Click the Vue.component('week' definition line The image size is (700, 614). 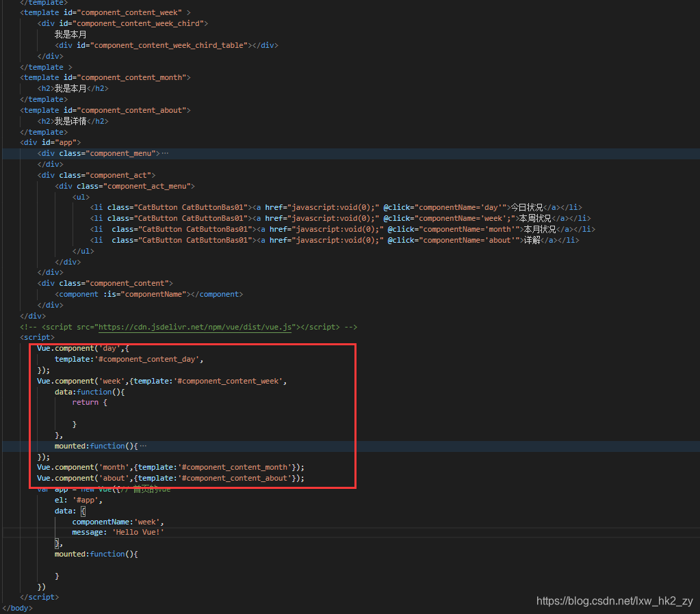click(162, 381)
